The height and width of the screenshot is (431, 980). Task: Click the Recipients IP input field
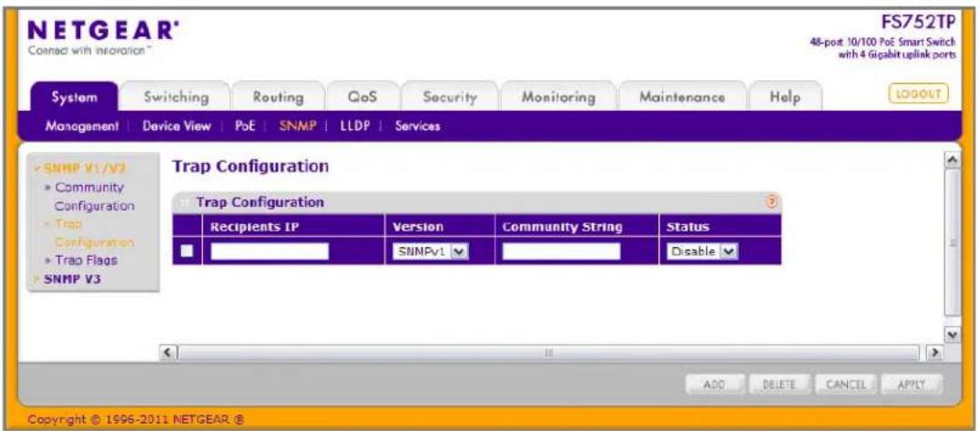coord(270,251)
